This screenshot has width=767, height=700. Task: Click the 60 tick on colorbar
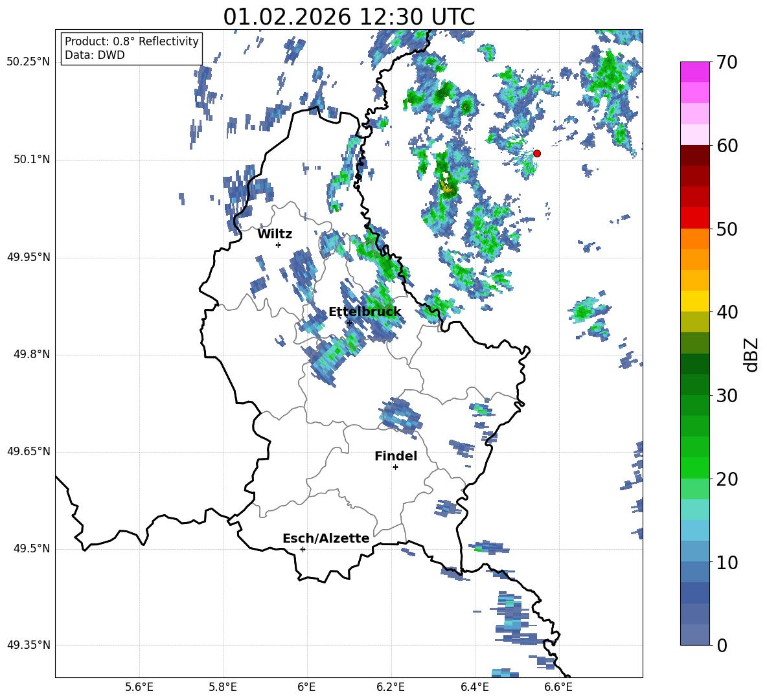[x=726, y=146]
